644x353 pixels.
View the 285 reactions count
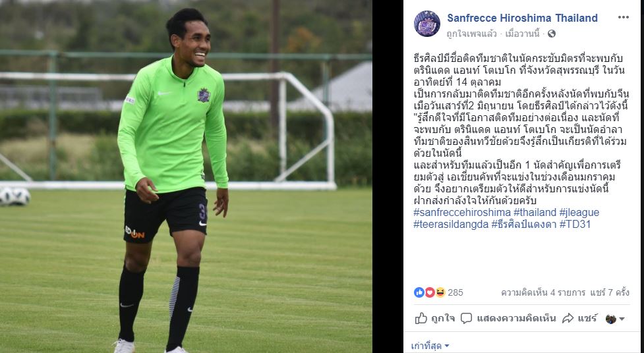tap(455, 292)
